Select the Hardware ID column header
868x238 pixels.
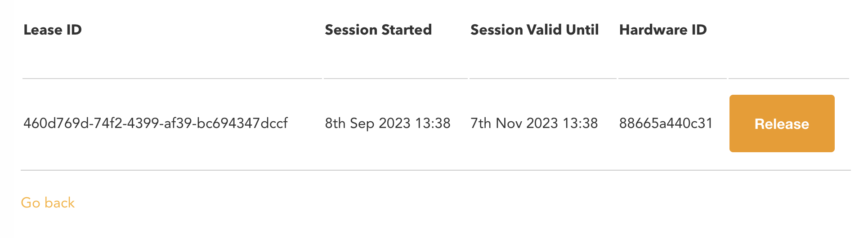pos(663,30)
